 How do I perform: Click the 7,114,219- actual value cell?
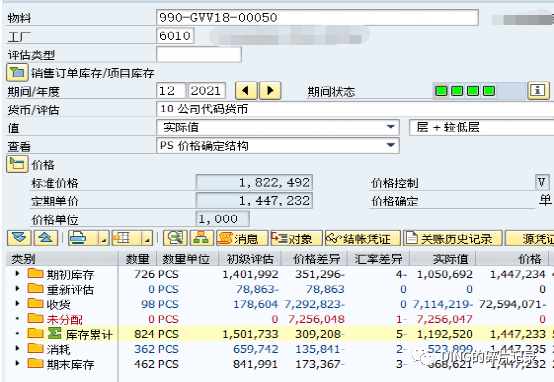(x=443, y=304)
